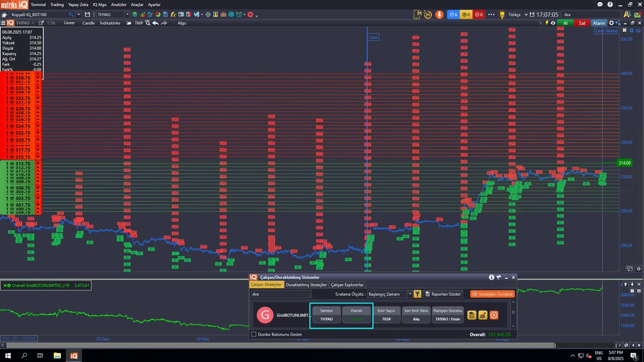Click the fx formula toolbar icon

(173, 14)
